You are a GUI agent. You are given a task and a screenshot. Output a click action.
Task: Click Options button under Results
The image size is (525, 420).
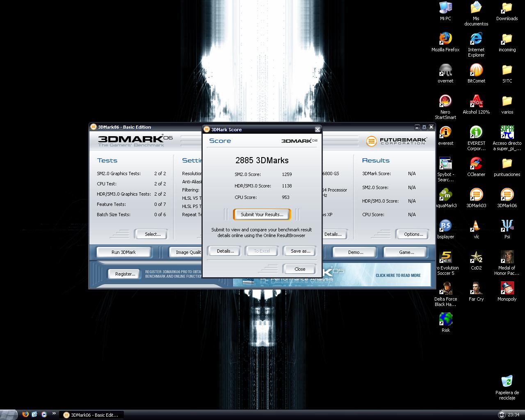pos(413,234)
